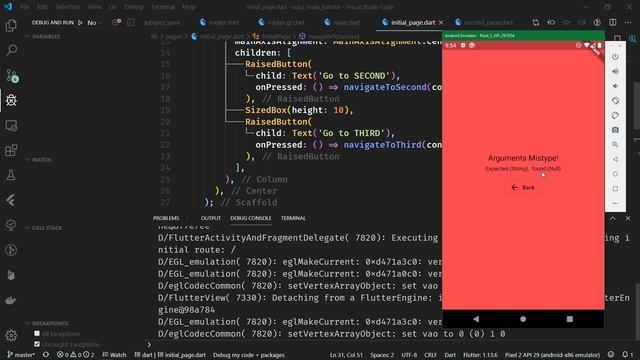Open the Test flask view
Image resolution: width=640 pixels, height=360 pixels.
click(x=11, y=175)
